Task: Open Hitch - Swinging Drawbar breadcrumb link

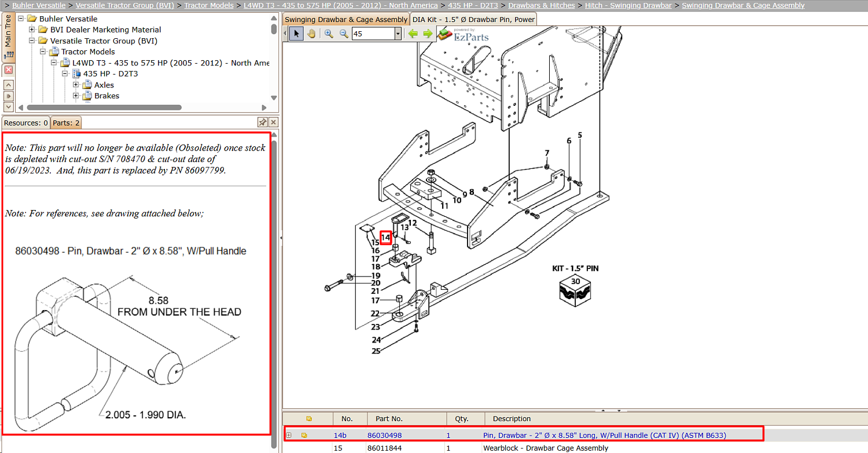Action: pos(628,5)
